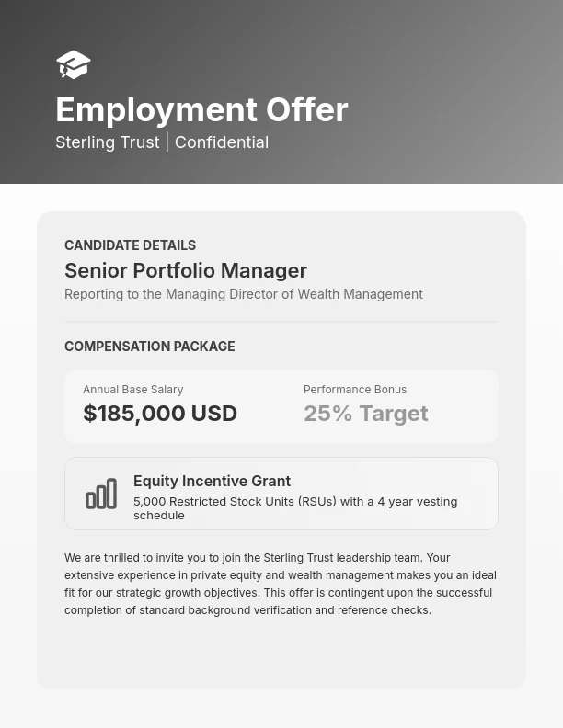The width and height of the screenshot is (563, 728).
Task: Select the CANDIDATE DETAILS section heading
Action: coord(130,245)
